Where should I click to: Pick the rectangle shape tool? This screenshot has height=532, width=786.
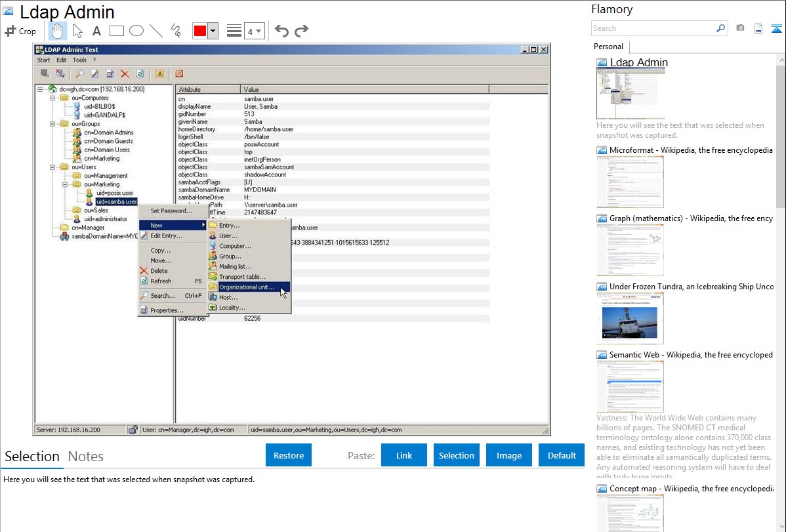click(x=117, y=31)
